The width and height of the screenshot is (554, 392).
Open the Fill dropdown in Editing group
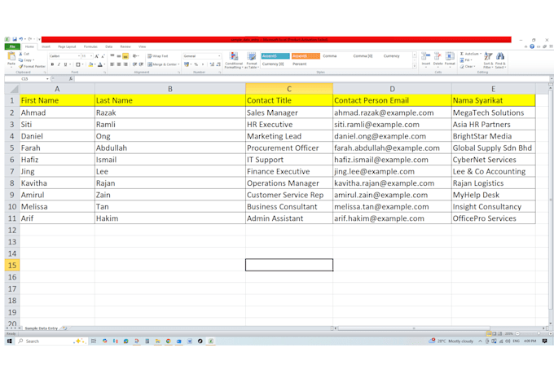click(466, 60)
